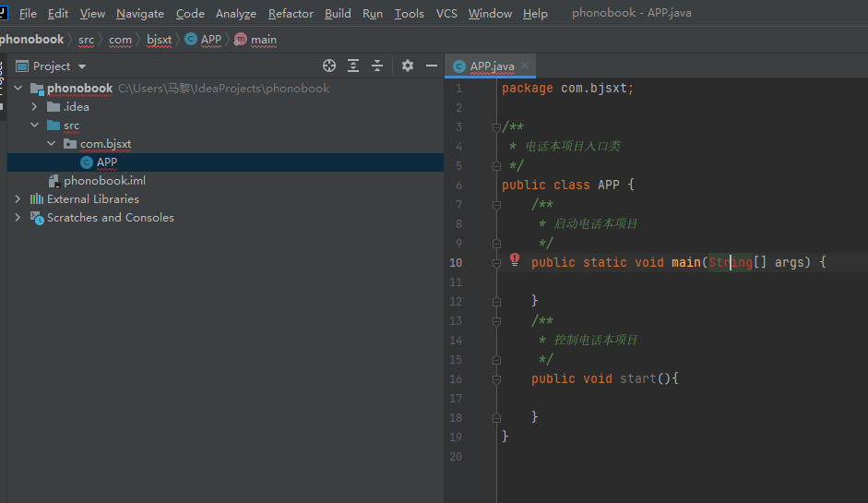This screenshot has width=868, height=503.
Task: Click com in the breadcrumb bar
Action: pyautogui.click(x=120, y=40)
